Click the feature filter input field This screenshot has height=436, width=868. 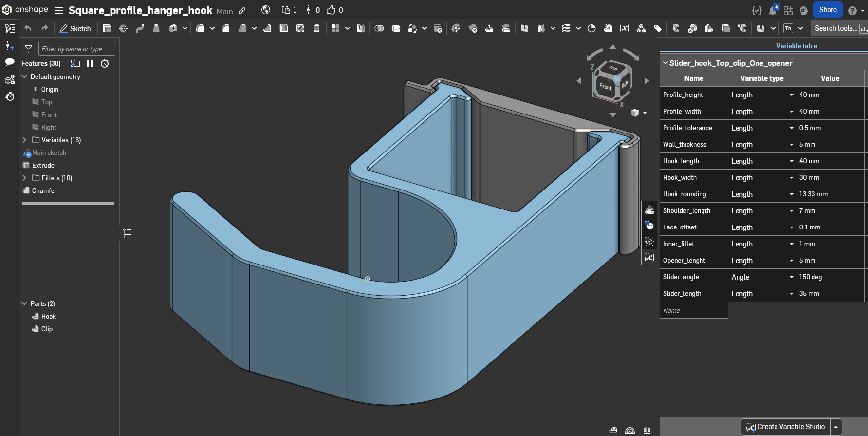click(x=76, y=48)
